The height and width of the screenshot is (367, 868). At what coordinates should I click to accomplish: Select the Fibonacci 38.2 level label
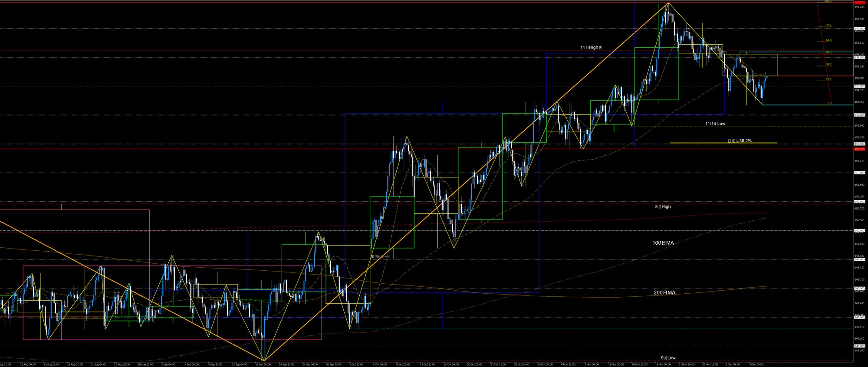[x=829, y=64]
